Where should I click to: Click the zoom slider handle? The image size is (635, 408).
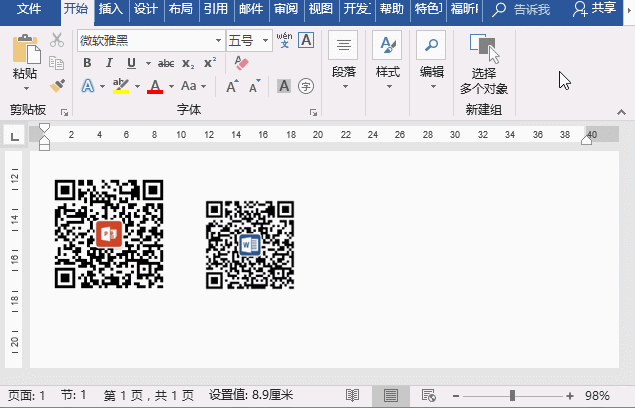point(512,395)
